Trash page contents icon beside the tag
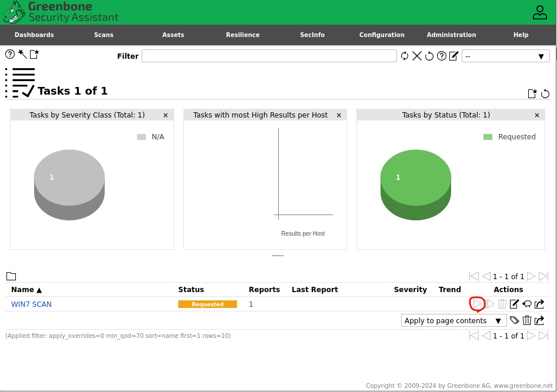557x392 pixels. (x=527, y=320)
